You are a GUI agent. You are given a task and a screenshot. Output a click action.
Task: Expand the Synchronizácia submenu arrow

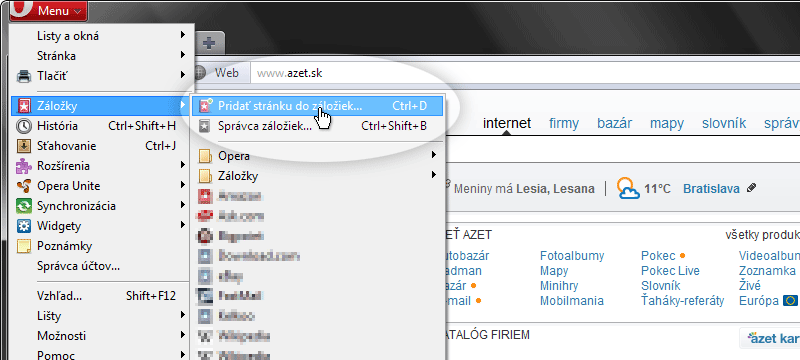183,205
